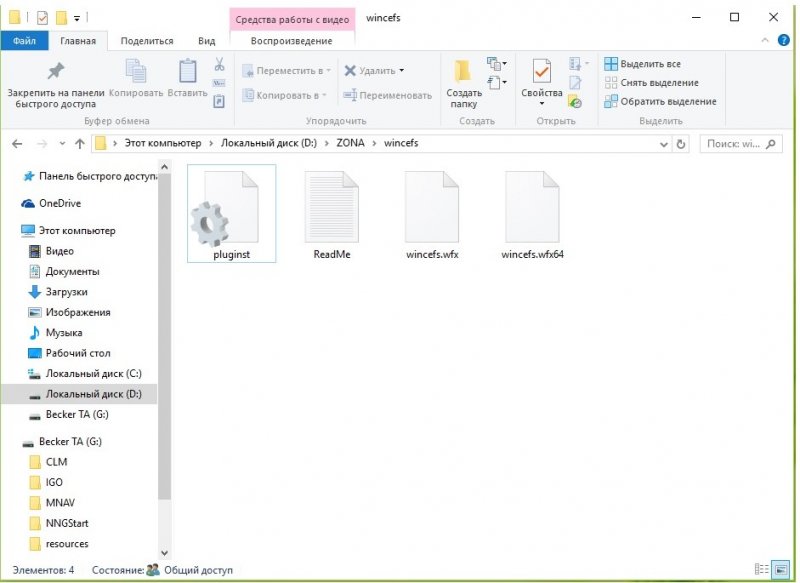The image size is (800, 583).
Task: Open the Удалить dropdown arrow
Action: click(402, 71)
